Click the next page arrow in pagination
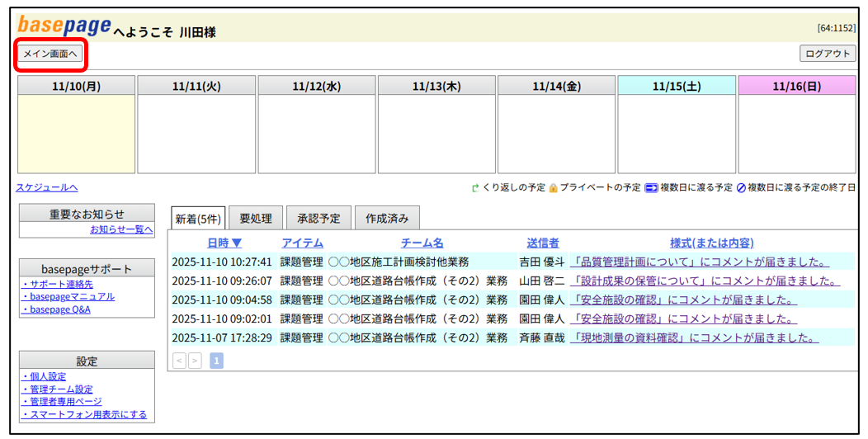Viewport: 868px width, 439px height. (195, 361)
